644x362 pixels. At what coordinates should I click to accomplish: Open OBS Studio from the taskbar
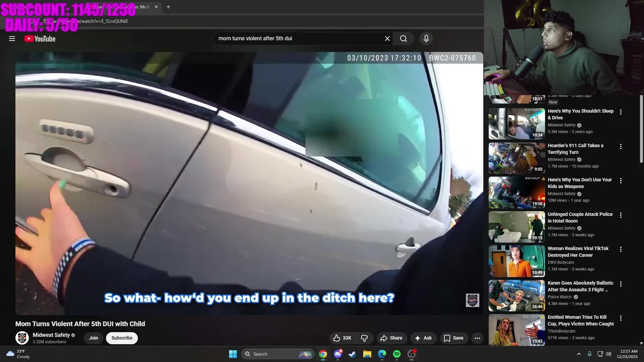pyautogui.click(x=412, y=354)
